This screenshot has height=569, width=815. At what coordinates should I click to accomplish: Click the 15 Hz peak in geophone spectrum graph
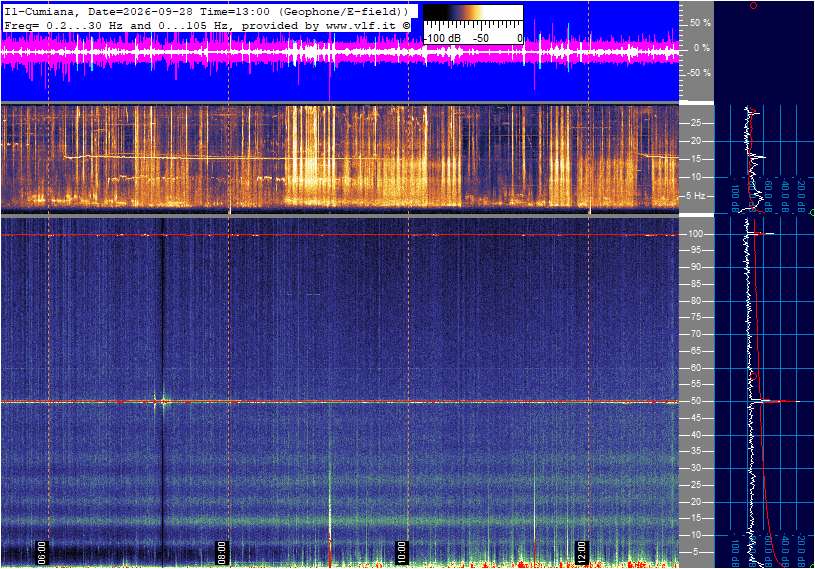(x=758, y=157)
